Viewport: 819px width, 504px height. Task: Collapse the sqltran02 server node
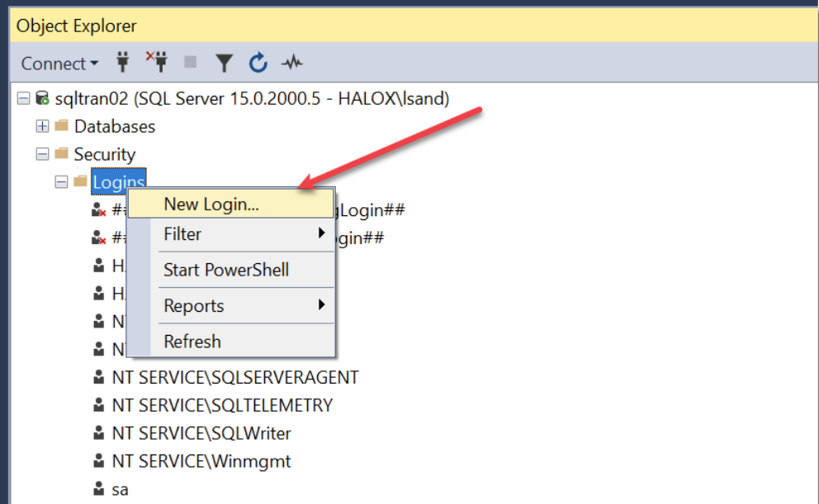23,98
